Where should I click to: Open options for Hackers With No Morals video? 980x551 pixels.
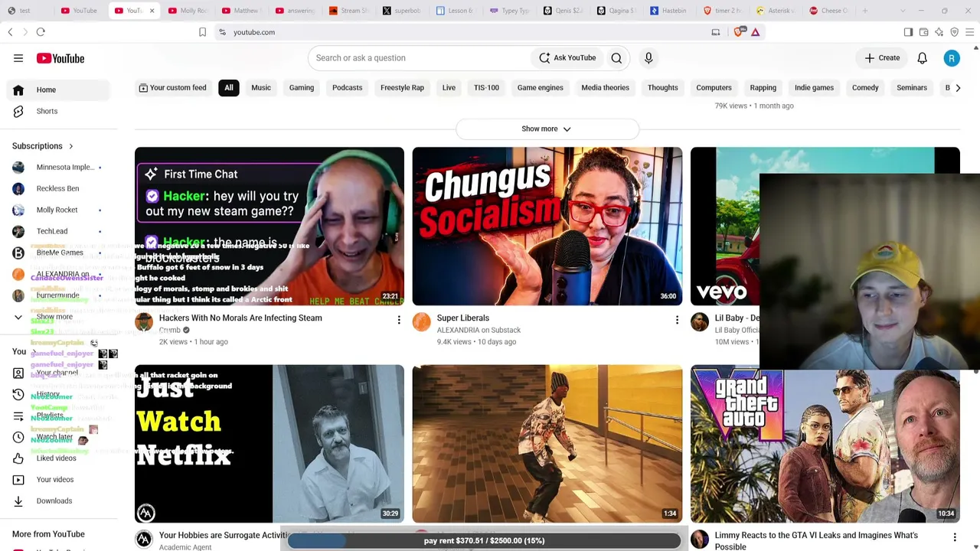click(x=399, y=320)
